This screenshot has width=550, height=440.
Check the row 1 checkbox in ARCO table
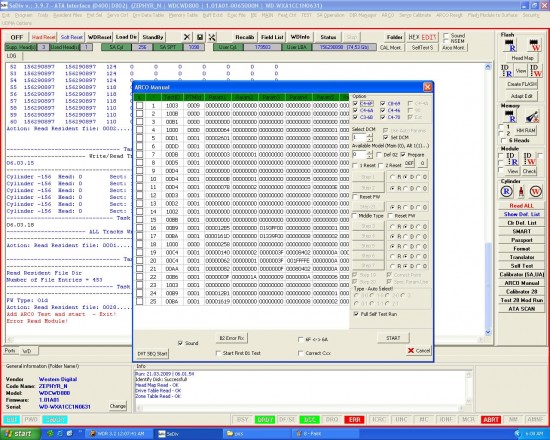pos(140,105)
